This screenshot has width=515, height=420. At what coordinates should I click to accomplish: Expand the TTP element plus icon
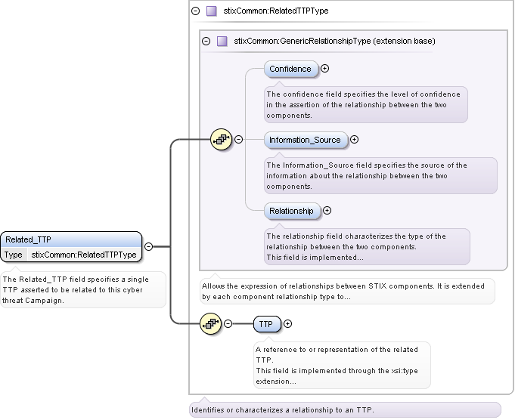click(x=287, y=324)
